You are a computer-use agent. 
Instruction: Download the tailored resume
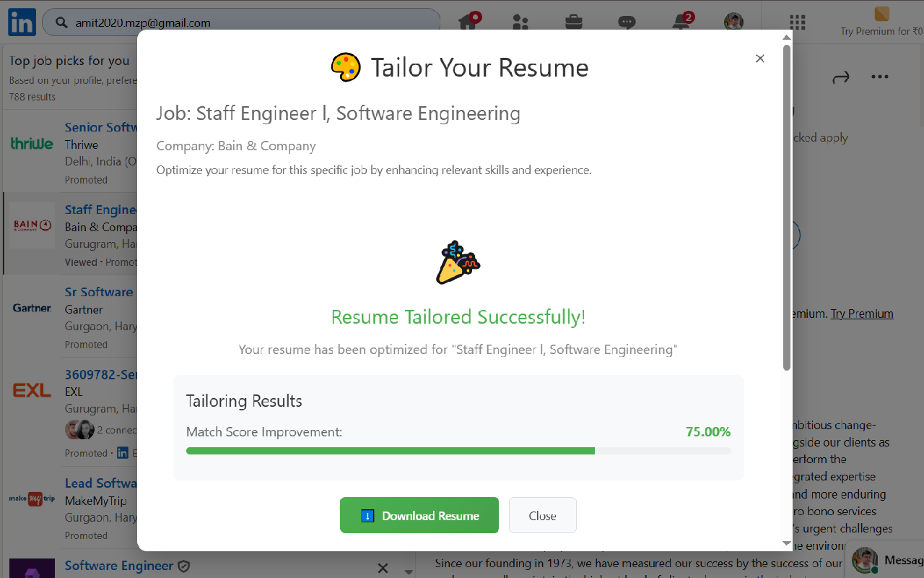tap(419, 515)
